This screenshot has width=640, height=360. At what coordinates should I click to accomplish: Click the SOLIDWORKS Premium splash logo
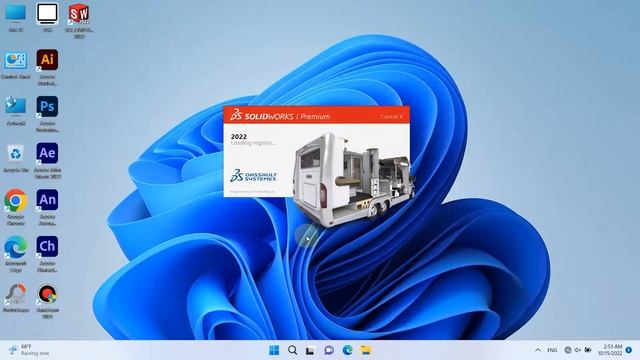click(x=280, y=116)
